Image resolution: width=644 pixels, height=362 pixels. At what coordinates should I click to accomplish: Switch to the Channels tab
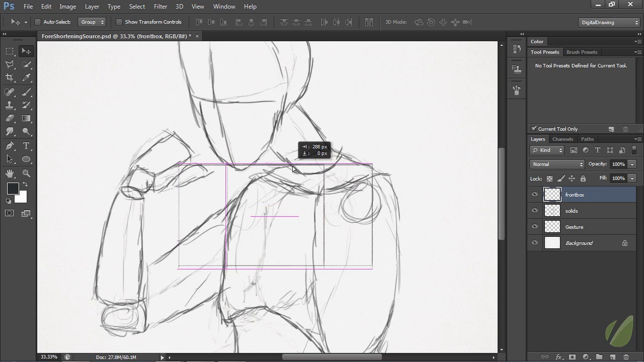point(562,139)
